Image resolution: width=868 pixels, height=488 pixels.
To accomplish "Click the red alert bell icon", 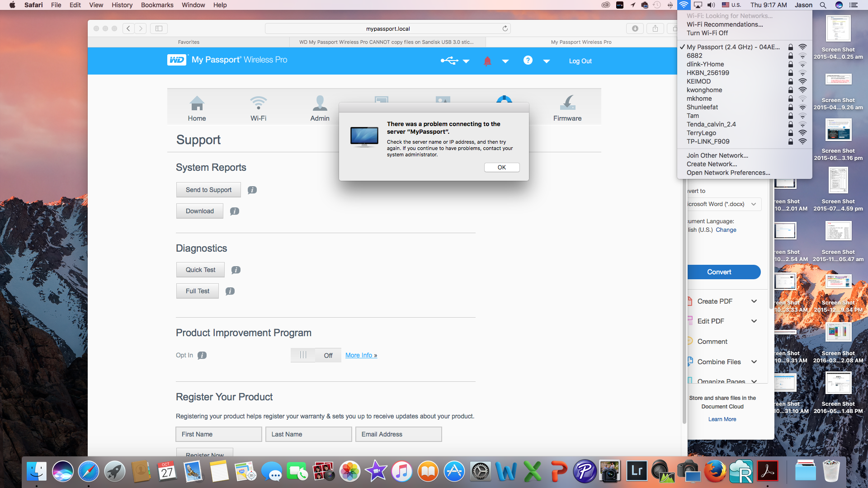I will click(x=487, y=61).
